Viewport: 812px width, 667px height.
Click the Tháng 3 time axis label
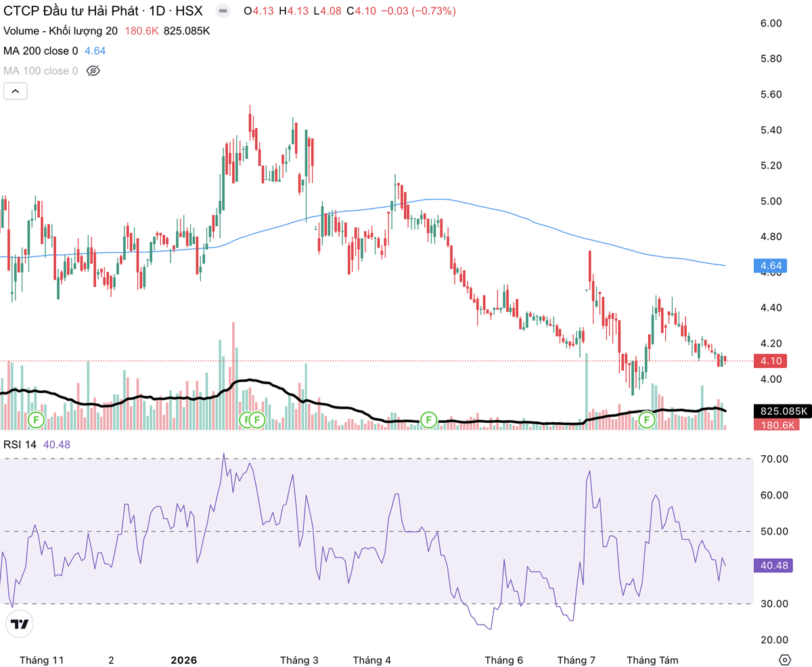[299, 660]
